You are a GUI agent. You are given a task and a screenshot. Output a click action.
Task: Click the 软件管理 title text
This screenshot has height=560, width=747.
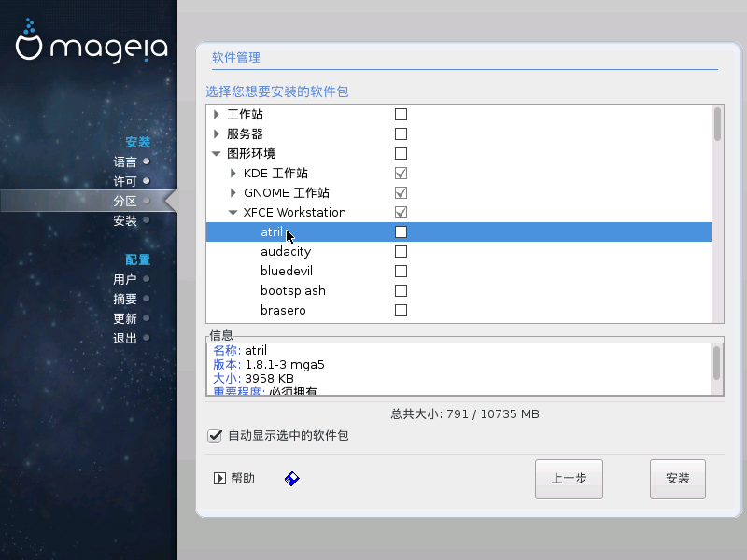236,58
